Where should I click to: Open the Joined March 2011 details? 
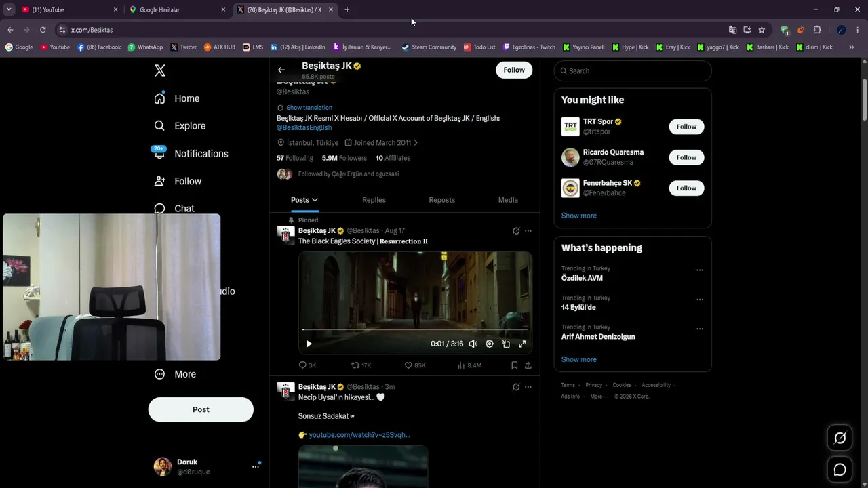pyautogui.click(x=382, y=143)
